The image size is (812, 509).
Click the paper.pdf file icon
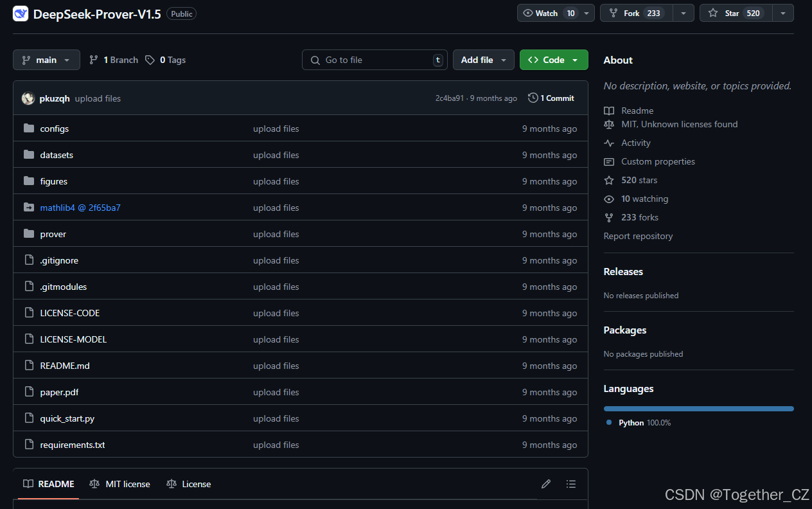coord(28,392)
